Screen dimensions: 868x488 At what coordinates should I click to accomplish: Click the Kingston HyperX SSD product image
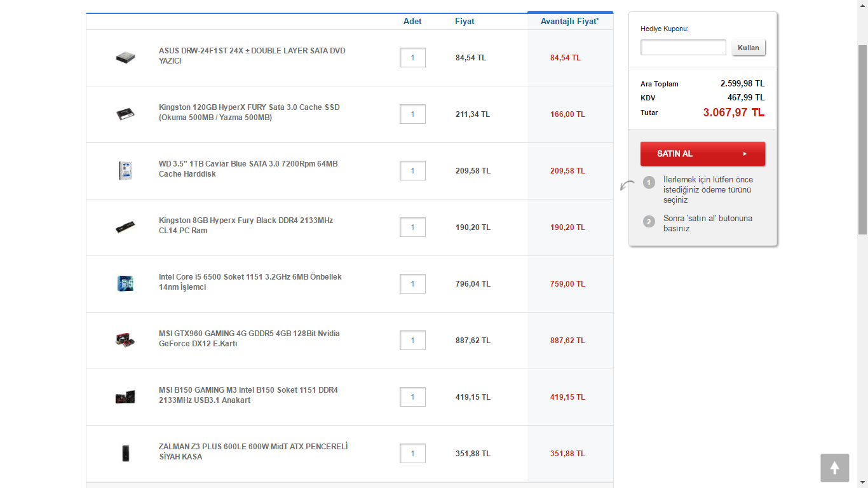click(126, 114)
